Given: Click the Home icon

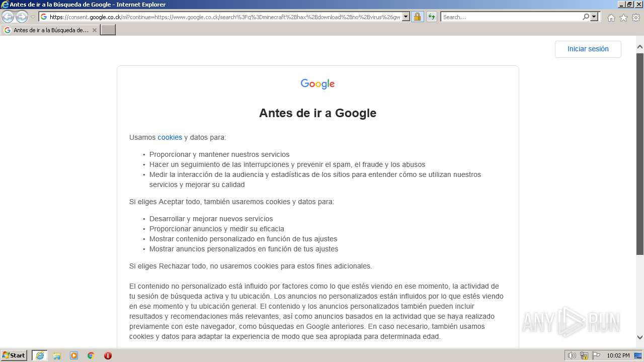Looking at the screenshot, I should pyautogui.click(x=611, y=18).
